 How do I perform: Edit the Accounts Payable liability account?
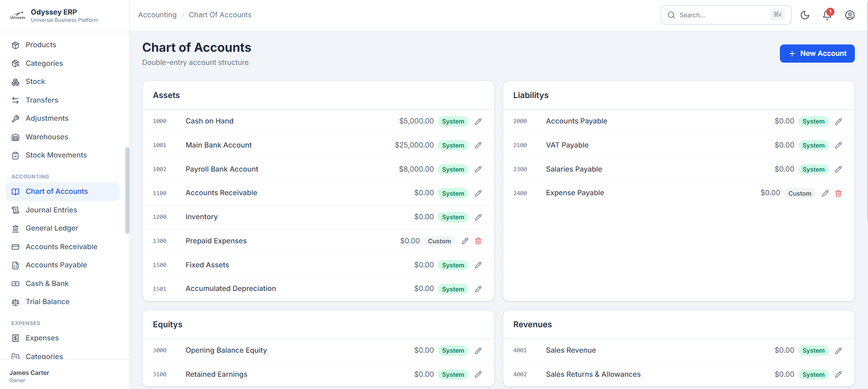coord(838,122)
